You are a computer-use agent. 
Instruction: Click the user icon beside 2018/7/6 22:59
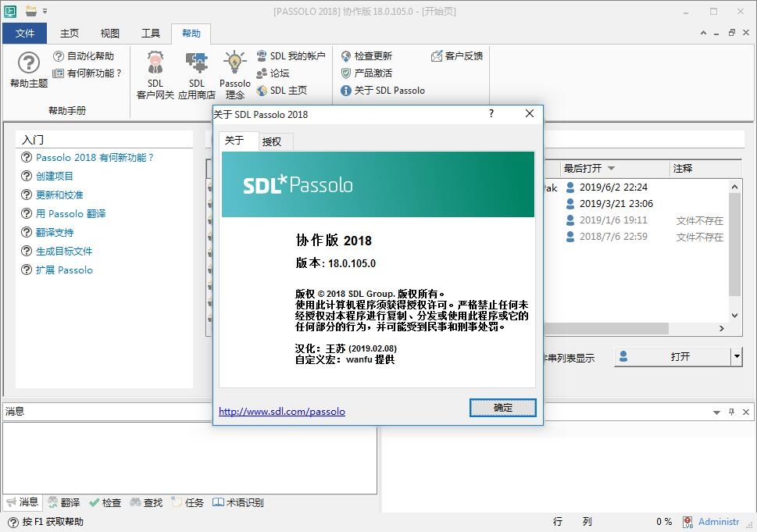coord(570,237)
